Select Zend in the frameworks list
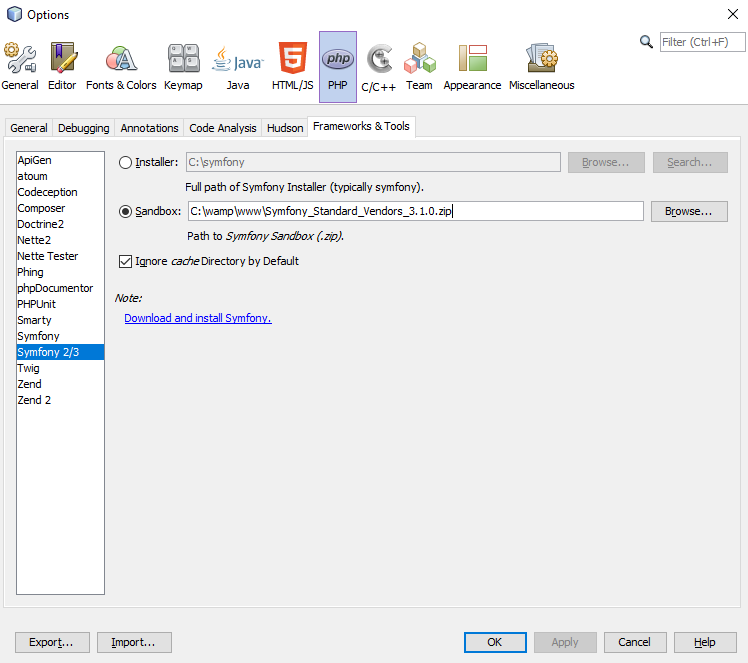The height and width of the screenshot is (663, 748). coord(60,384)
